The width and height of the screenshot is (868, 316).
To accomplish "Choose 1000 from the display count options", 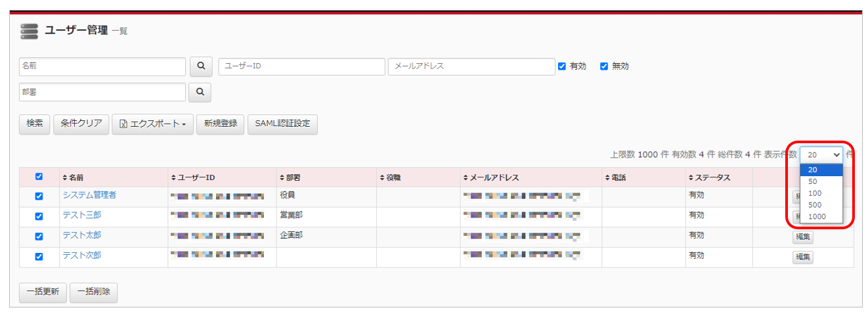I will (x=817, y=217).
